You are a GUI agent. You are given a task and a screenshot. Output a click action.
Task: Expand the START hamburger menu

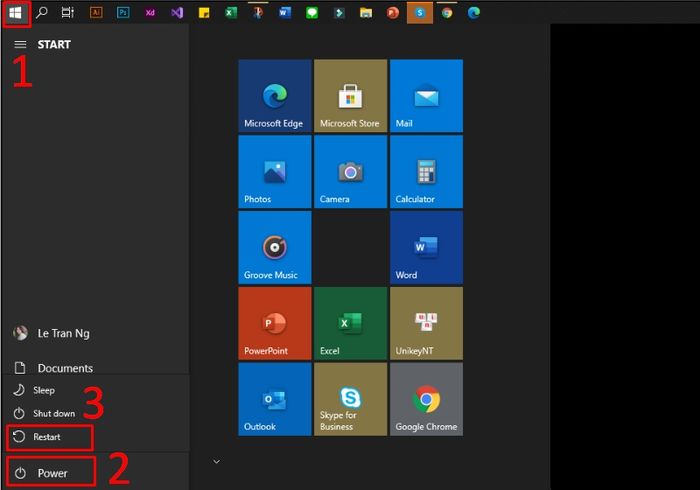tap(20, 44)
